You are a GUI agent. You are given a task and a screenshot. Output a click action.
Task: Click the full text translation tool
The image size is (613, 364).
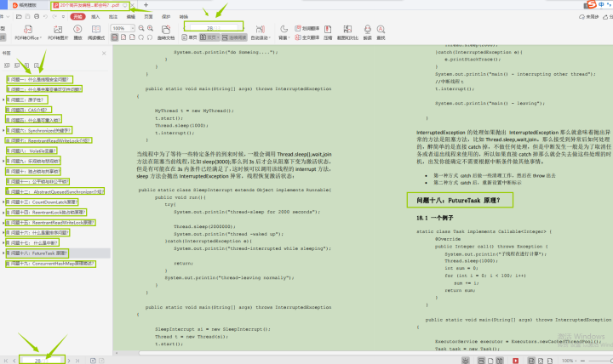[x=306, y=37]
